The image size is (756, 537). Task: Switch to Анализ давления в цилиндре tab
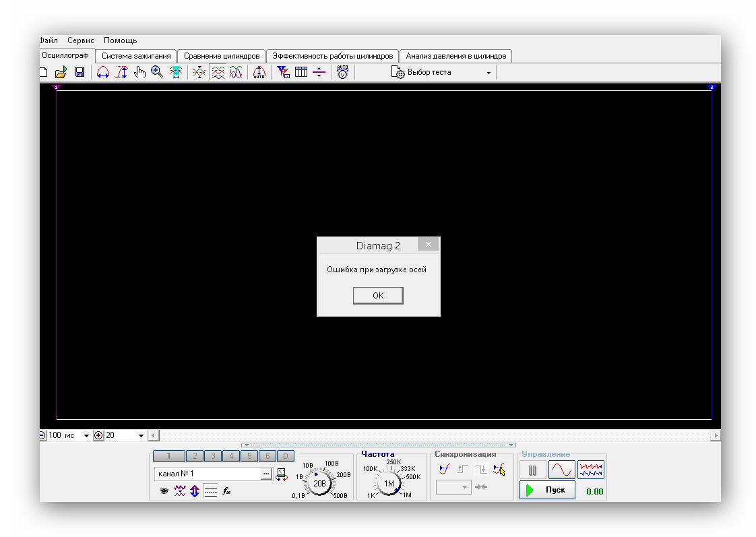(x=455, y=56)
